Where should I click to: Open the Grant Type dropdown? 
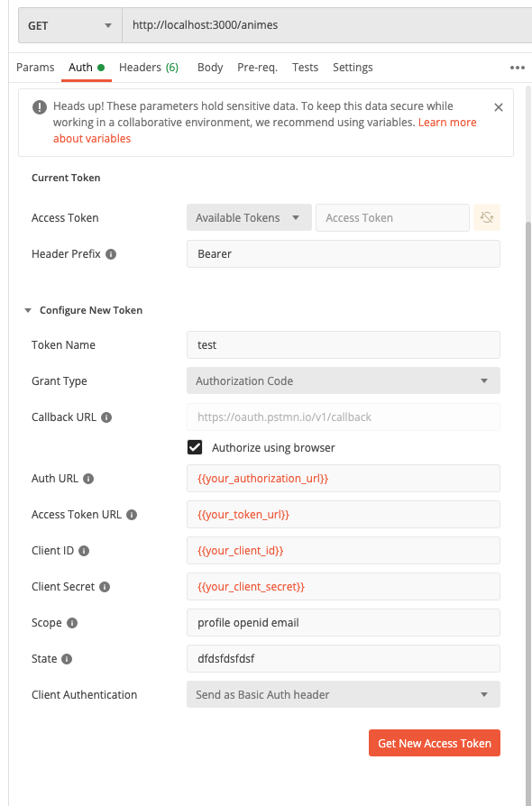click(x=344, y=380)
